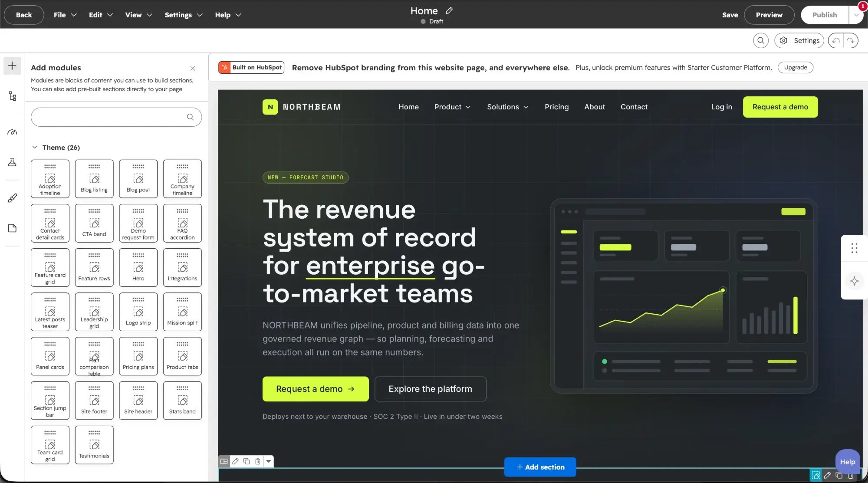Screen dimensions: 868x483
Task: Open the View menu
Action: tap(138, 15)
